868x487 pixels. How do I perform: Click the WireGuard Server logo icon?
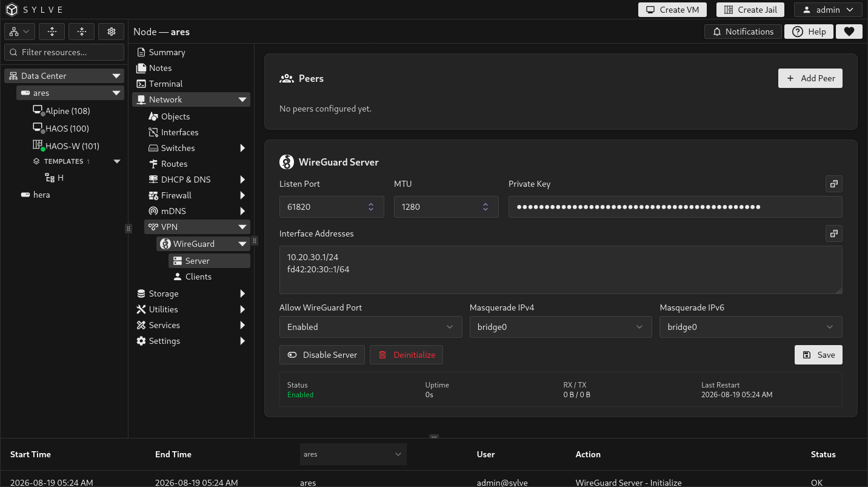coord(286,162)
